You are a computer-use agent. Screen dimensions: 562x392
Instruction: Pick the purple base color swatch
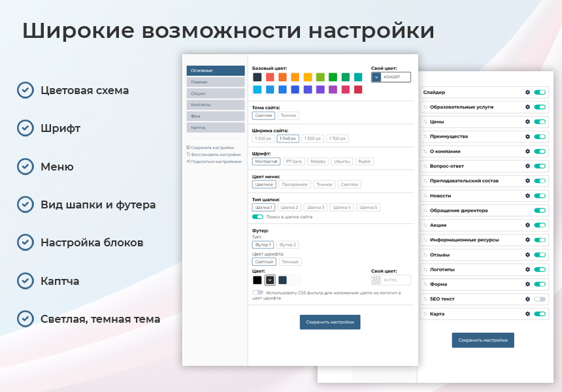pyautogui.click(x=320, y=90)
